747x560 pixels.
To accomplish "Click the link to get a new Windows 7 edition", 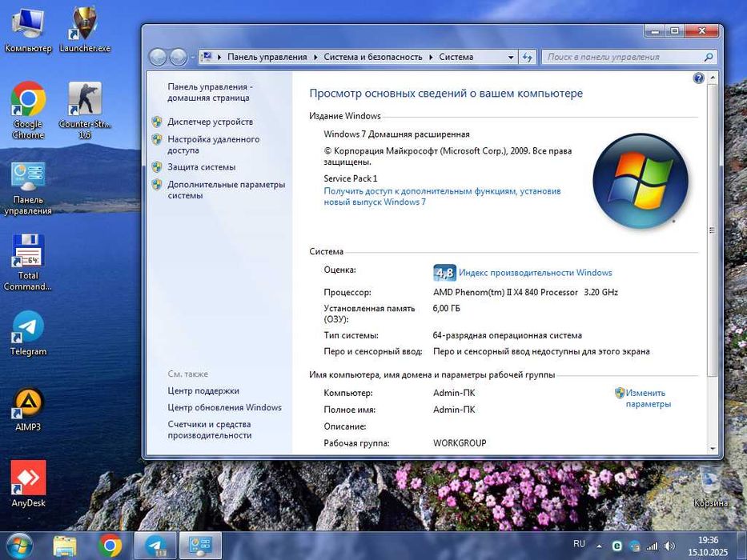I will tap(442, 196).
